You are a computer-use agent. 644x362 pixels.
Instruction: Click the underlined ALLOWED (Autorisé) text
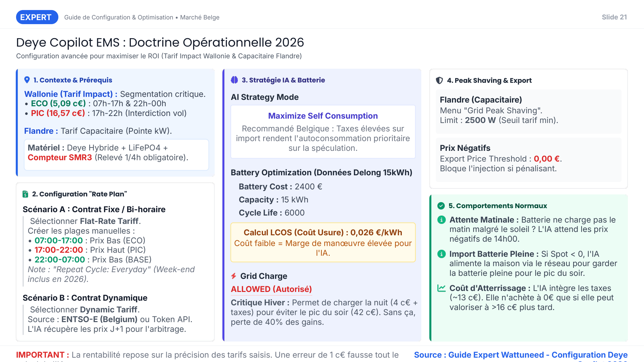tap(271, 289)
